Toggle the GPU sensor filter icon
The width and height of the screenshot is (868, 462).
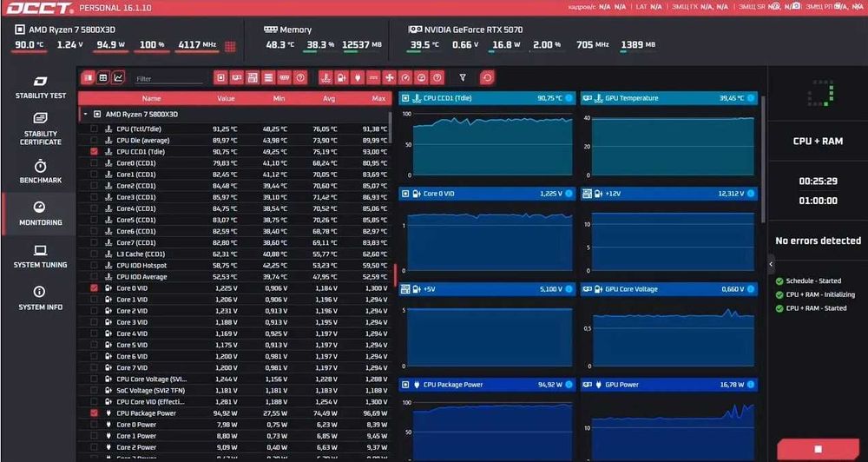[236, 77]
